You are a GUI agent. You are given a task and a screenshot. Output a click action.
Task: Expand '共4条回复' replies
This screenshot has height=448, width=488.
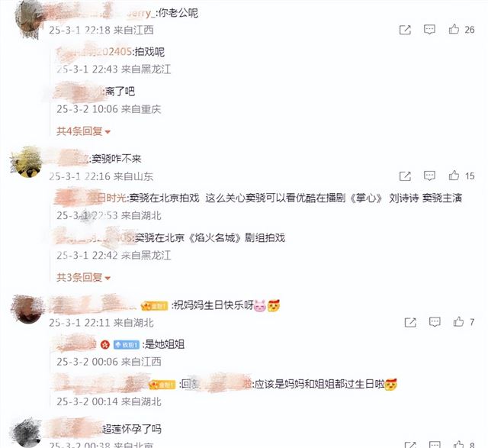(83, 131)
